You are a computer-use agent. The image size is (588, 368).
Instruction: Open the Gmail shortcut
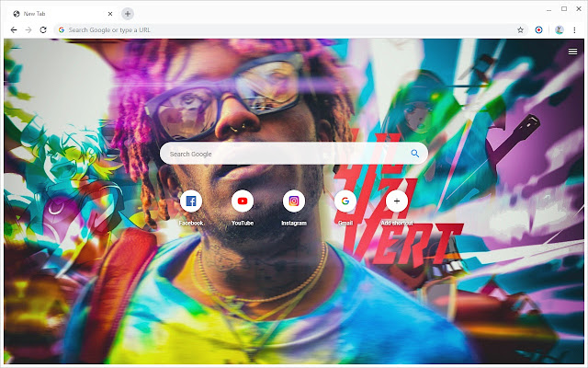(x=345, y=201)
